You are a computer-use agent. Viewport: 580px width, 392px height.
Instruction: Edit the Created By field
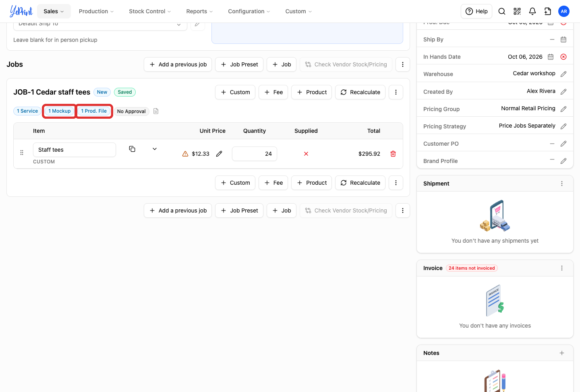pos(563,92)
